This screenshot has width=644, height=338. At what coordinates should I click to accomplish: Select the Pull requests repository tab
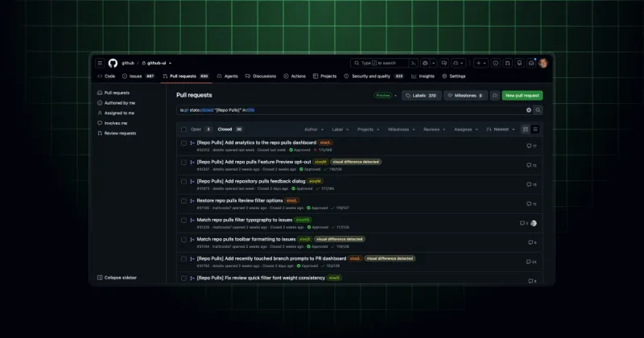click(x=186, y=76)
